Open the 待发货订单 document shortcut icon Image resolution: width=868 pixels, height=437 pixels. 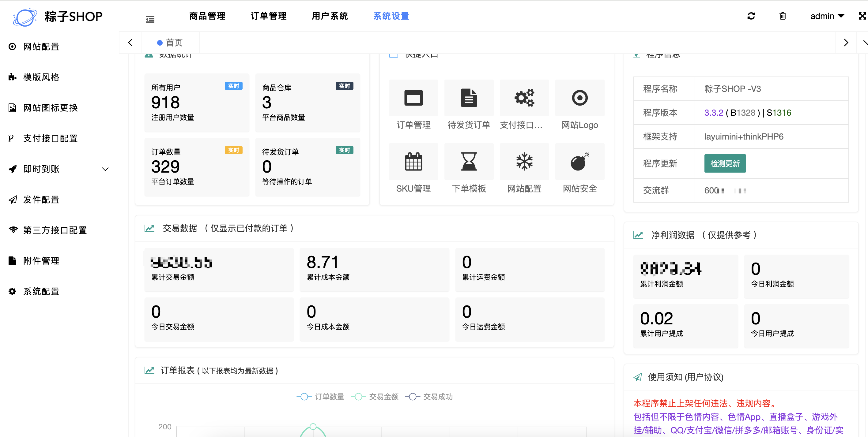tap(469, 98)
